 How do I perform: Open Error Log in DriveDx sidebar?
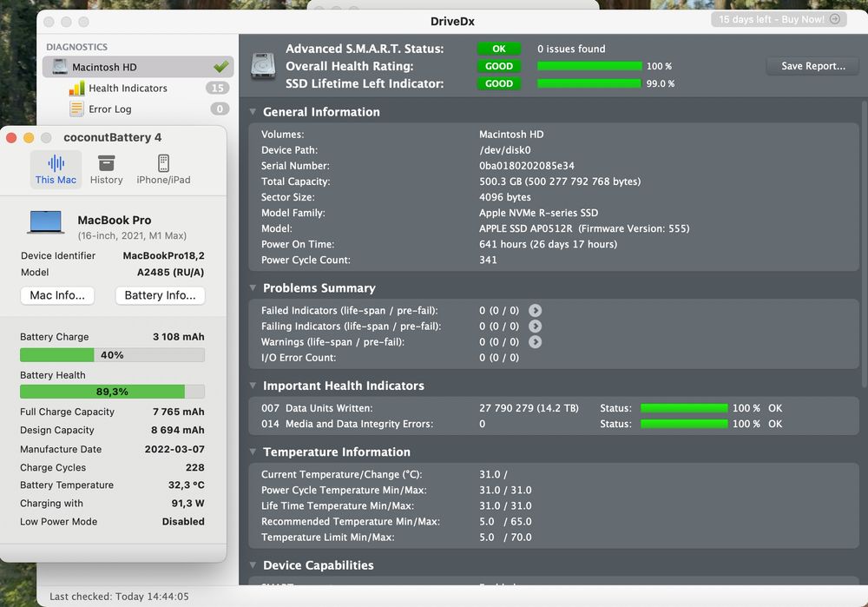[109, 109]
